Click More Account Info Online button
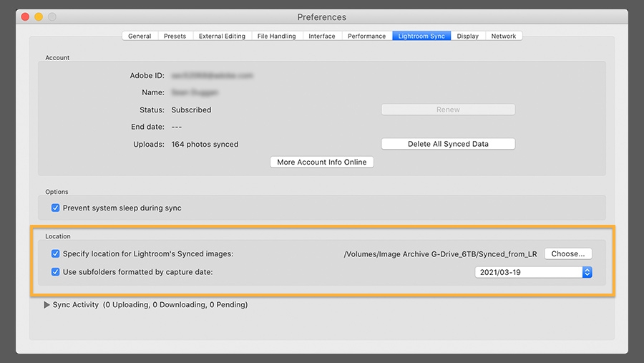Image resolution: width=644 pixels, height=363 pixels. 322,162
